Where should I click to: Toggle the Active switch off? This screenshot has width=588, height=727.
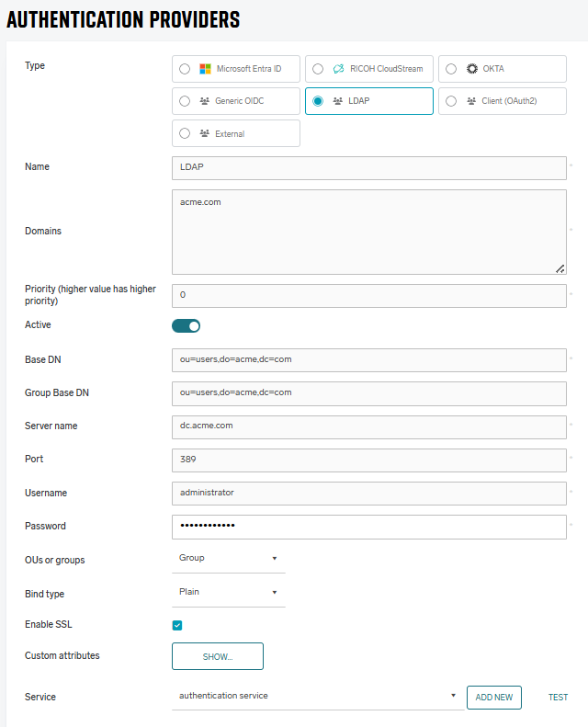[187, 325]
